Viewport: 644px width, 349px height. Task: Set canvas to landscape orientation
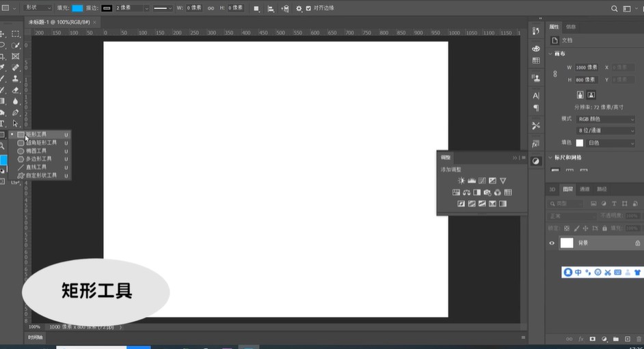591,95
